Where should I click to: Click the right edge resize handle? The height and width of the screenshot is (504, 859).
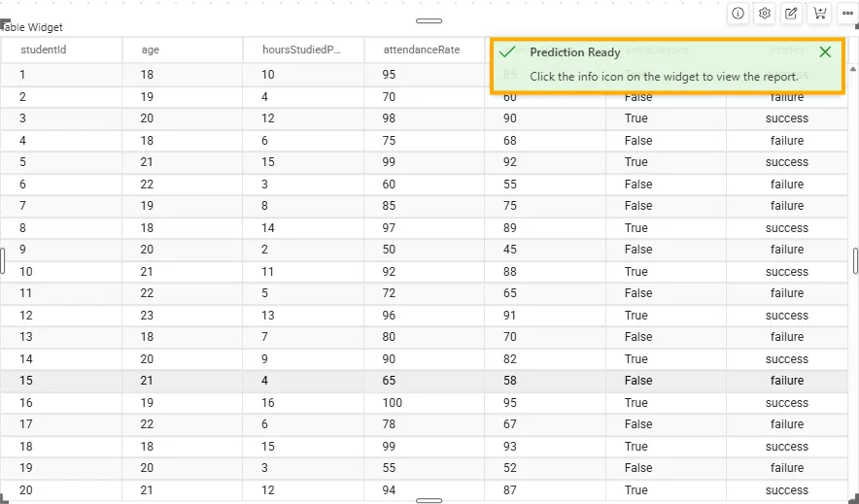(x=856, y=260)
